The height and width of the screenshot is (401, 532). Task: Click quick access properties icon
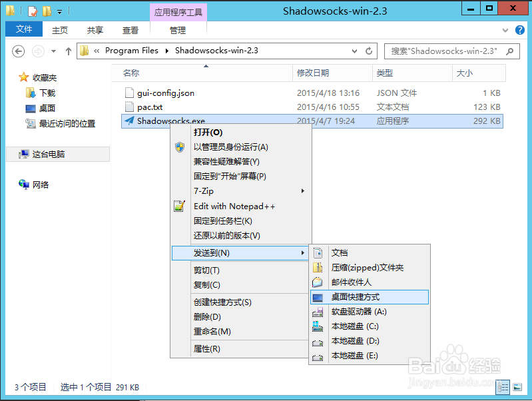pos(33,11)
